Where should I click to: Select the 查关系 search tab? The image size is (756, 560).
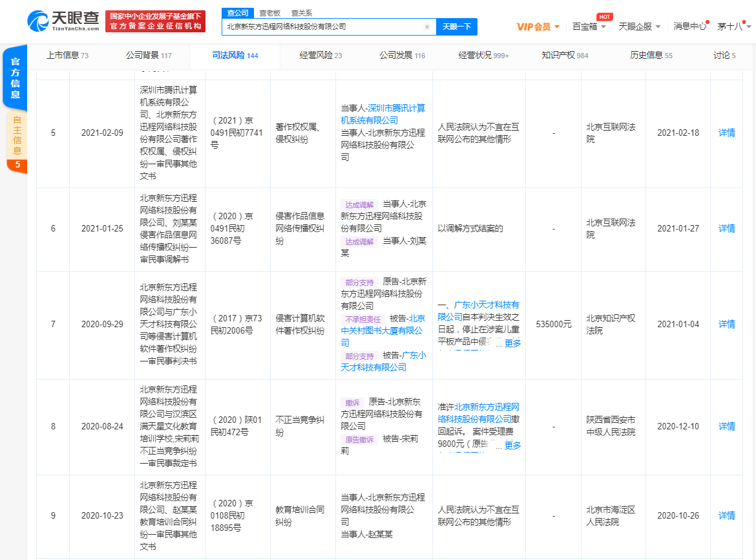click(301, 13)
